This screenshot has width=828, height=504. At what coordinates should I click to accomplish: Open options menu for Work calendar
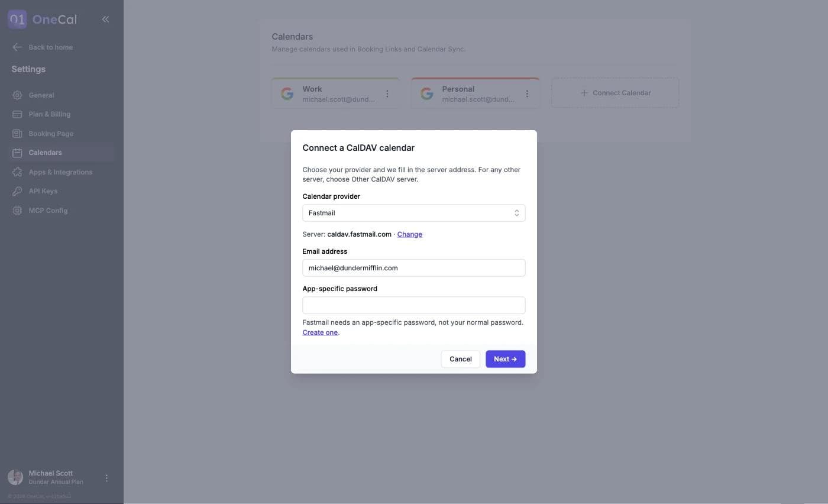pos(387,93)
